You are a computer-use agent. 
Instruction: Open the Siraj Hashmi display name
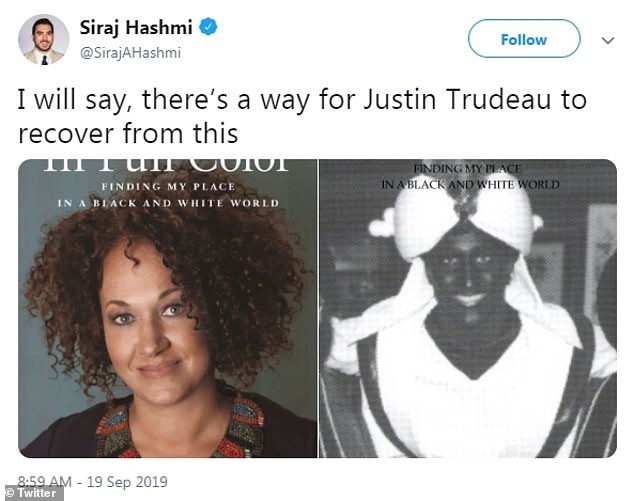pos(136,27)
